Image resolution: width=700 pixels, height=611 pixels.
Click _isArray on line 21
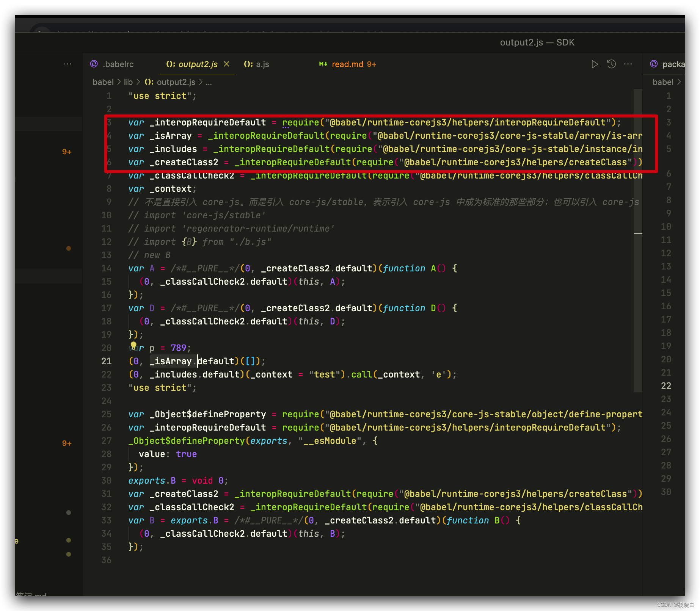click(171, 361)
